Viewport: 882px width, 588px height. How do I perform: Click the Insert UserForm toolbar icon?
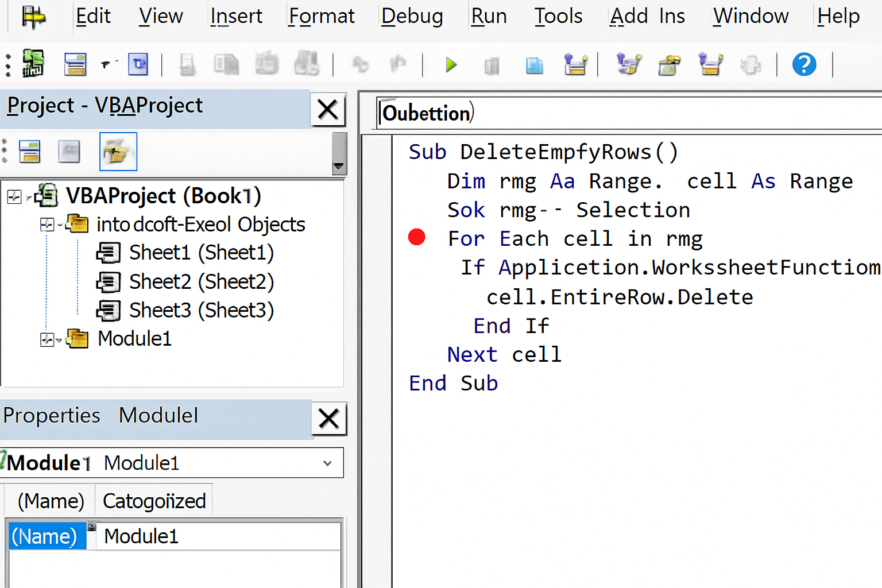click(x=75, y=64)
